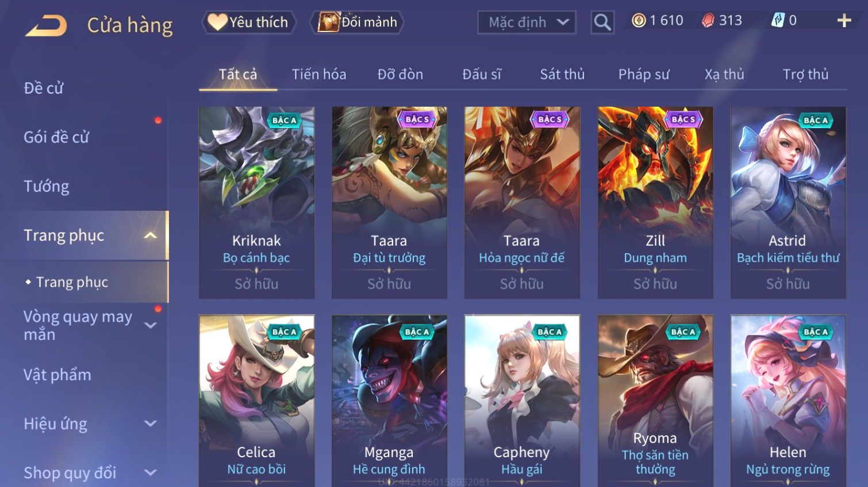Select the Zill Dung nham skin card
Screen dimensions: 868x487
click(x=655, y=202)
